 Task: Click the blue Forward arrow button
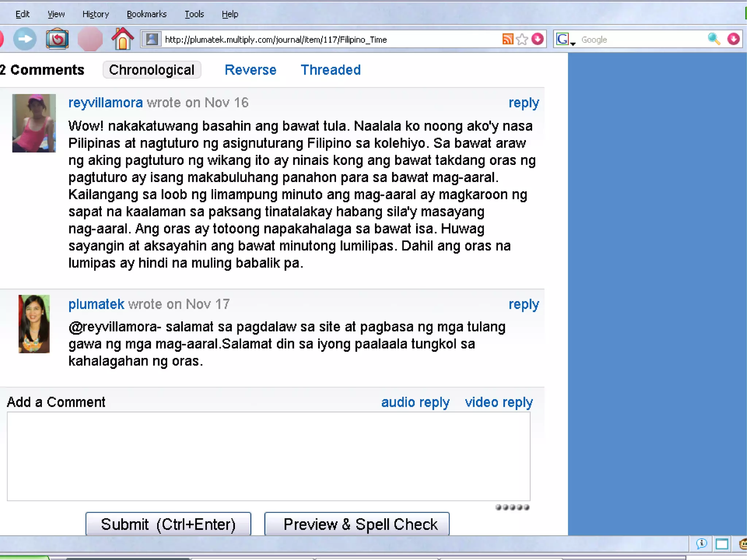coord(25,39)
